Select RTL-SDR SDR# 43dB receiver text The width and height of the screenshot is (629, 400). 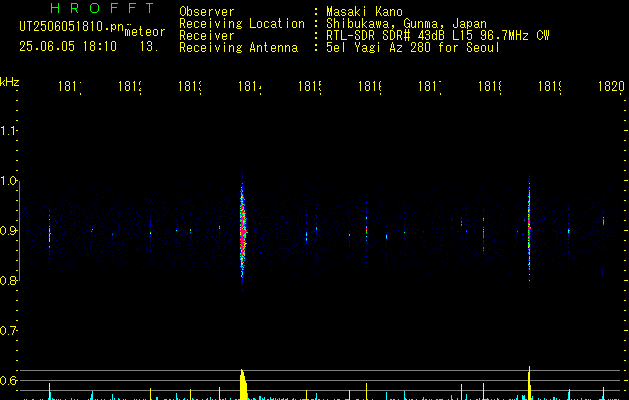(387, 36)
